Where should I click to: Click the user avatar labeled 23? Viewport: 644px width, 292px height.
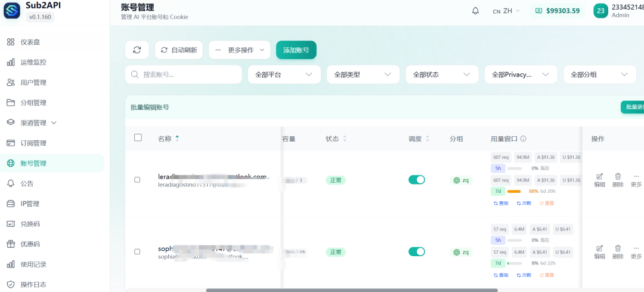click(x=600, y=11)
